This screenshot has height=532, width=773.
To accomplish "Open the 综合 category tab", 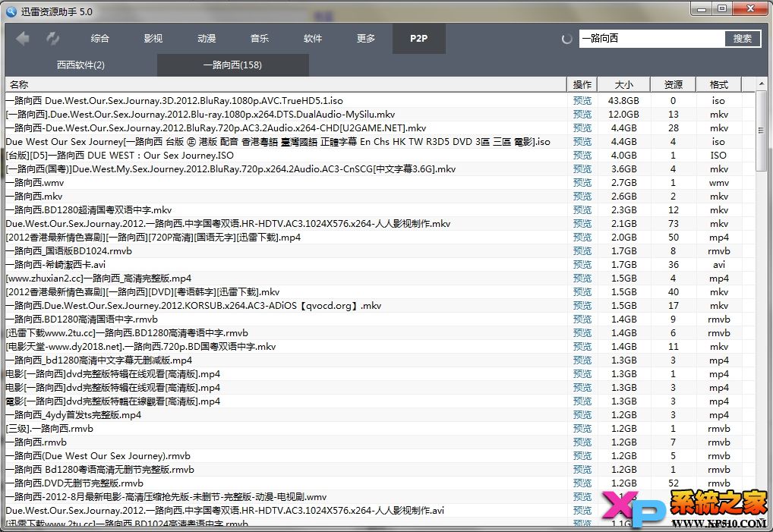I will tap(100, 39).
